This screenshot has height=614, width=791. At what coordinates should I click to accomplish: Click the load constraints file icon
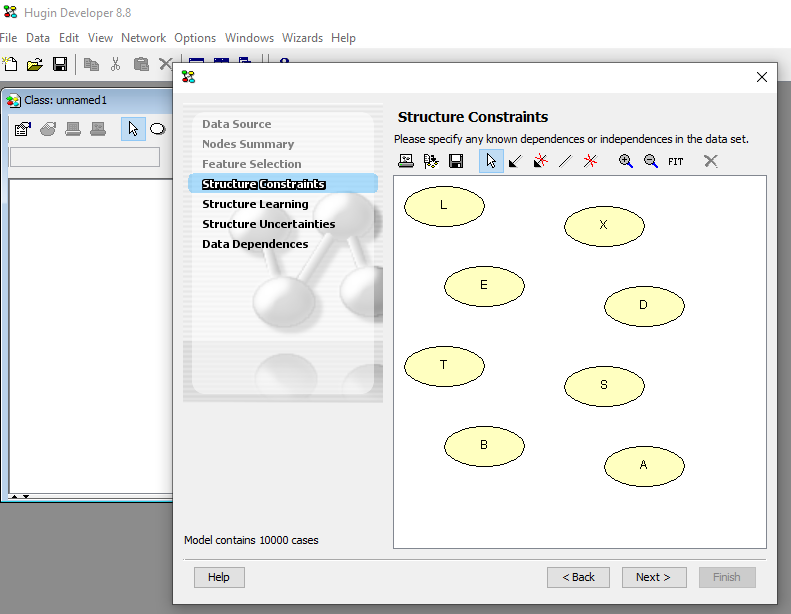[x=431, y=161]
